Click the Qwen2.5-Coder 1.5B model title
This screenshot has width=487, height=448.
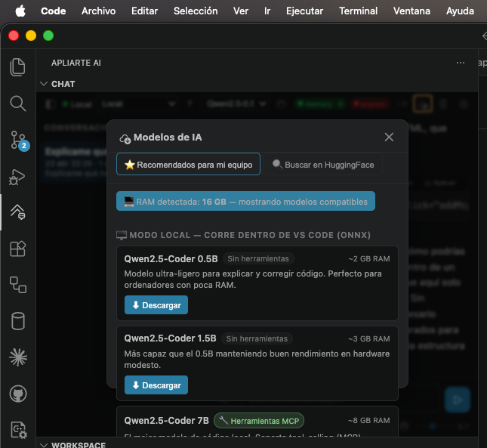click(x=170, y=338)
